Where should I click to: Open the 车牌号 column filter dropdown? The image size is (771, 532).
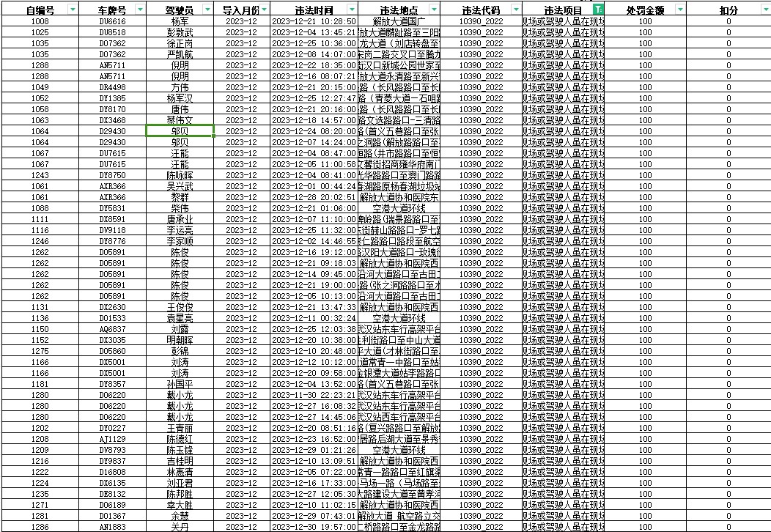(140, 10)
